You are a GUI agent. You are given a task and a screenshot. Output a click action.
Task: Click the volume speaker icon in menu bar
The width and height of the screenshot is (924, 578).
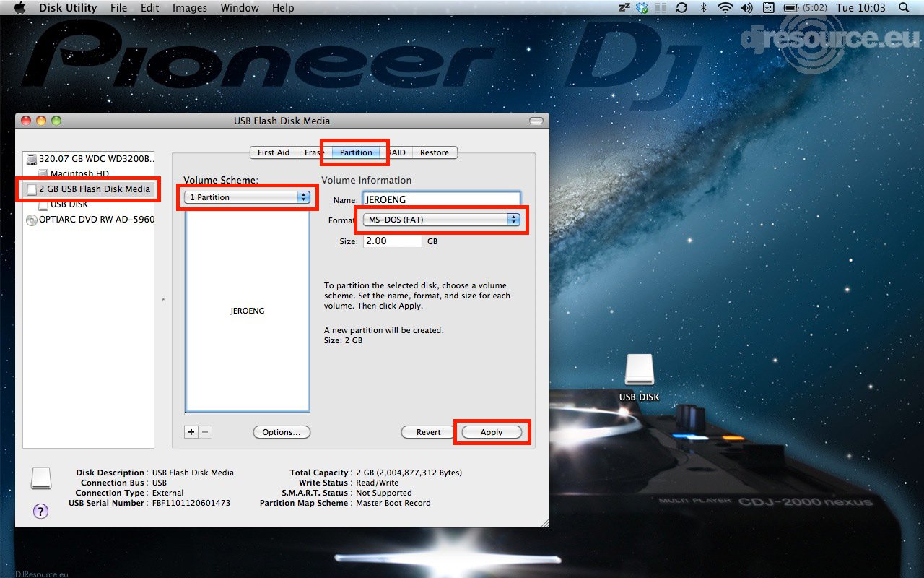pos(746,8)
